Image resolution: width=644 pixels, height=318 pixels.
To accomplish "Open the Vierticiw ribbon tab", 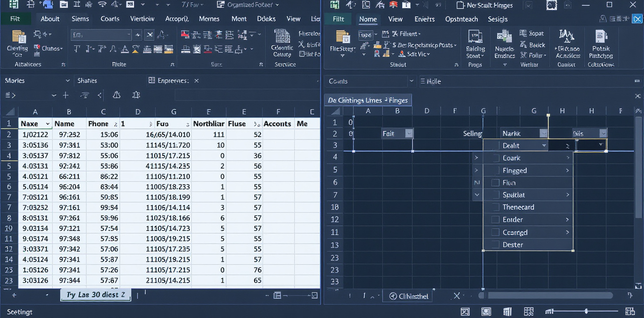I will [142, 19].
